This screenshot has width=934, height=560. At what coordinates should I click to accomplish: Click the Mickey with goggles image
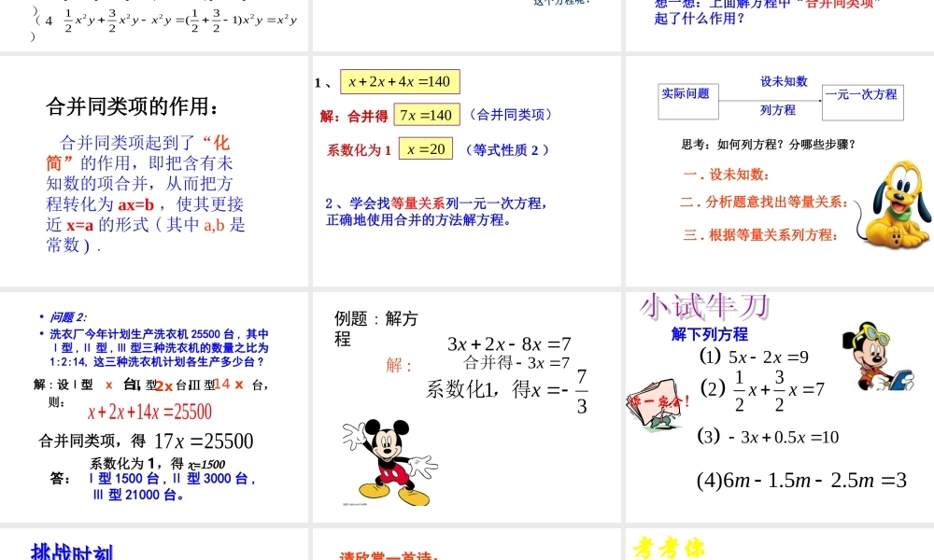(x=877, y=357)
